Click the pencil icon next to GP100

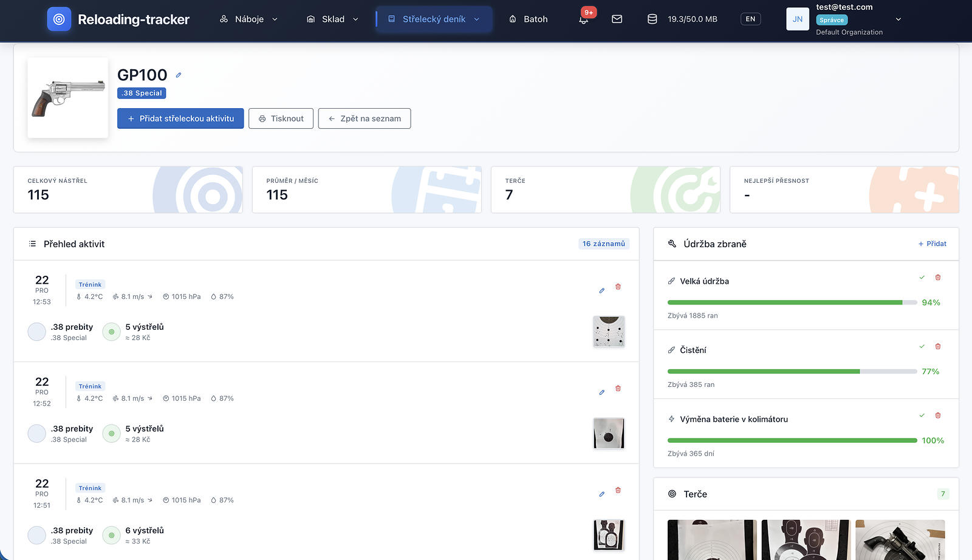pos(179,75)
